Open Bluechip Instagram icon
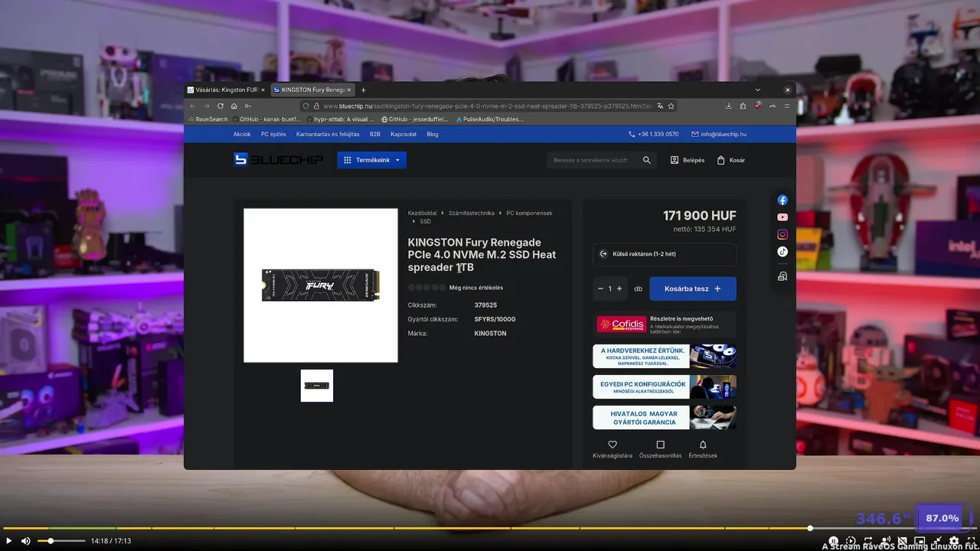980x551 pixels. 782,234
